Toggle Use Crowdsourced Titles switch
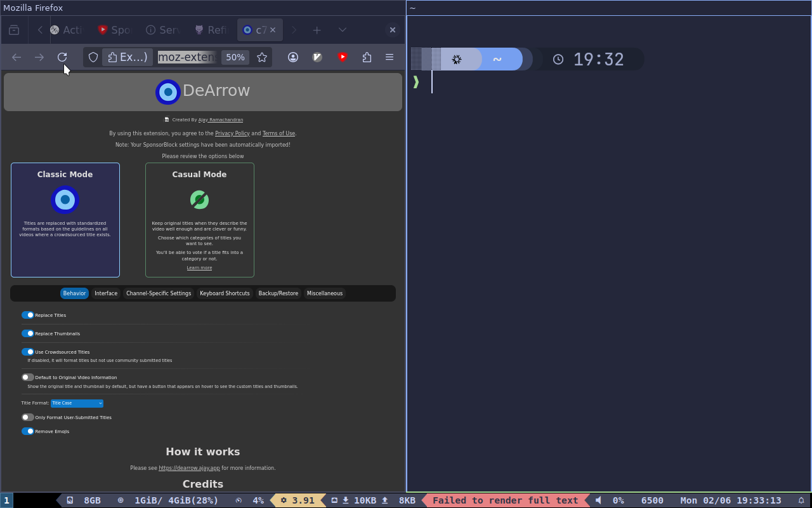This screenshot has width=812, height=508. tap(27, 352)
